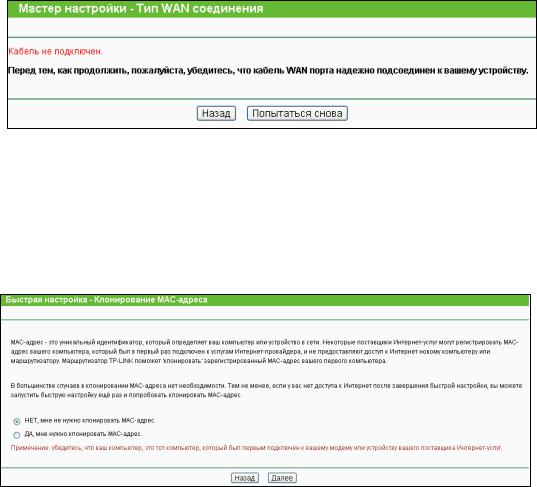Image resolution: width=537 pixels, height=487 pixels.
Task: Click the 'Мастер настройки - Тип WAN соединения' header
Action: [x=141, y=8]
